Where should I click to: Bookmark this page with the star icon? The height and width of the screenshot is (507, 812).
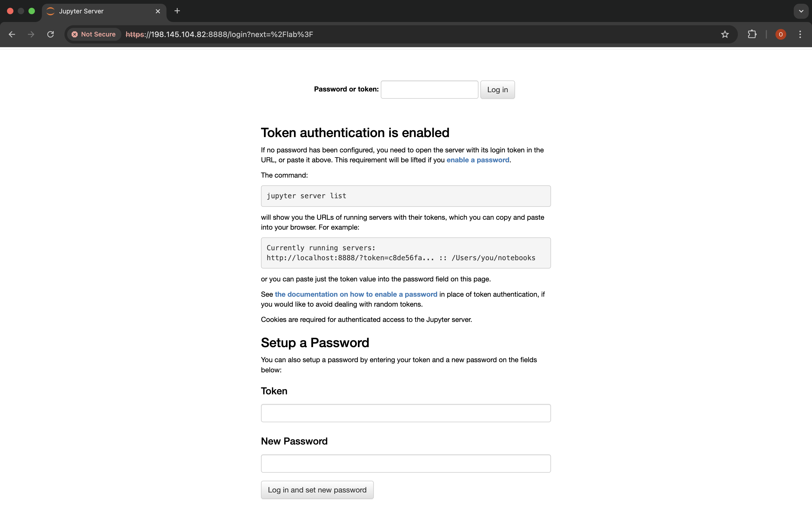pyautogui.click(x=724, y=34)
